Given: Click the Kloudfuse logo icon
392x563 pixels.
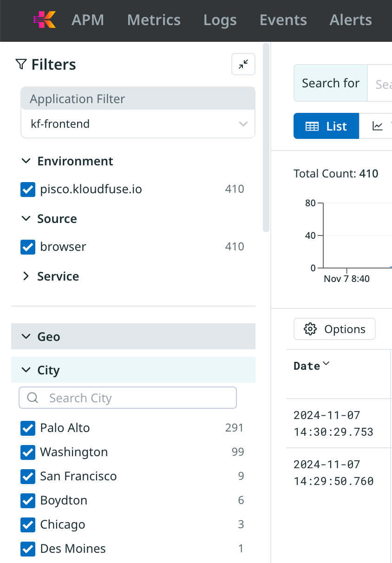Looking at the screenshot, I should (45, 20).
